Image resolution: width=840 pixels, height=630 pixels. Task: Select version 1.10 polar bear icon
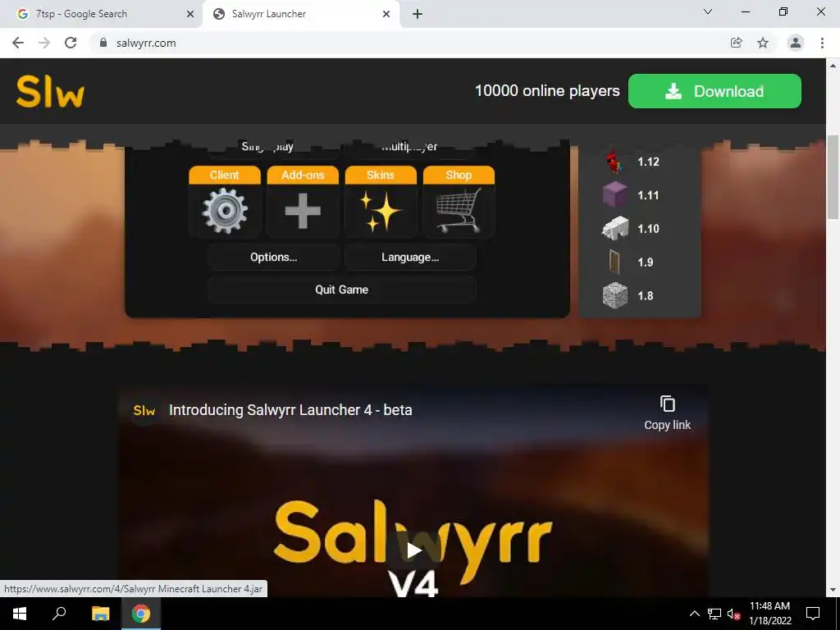(614, 228)
